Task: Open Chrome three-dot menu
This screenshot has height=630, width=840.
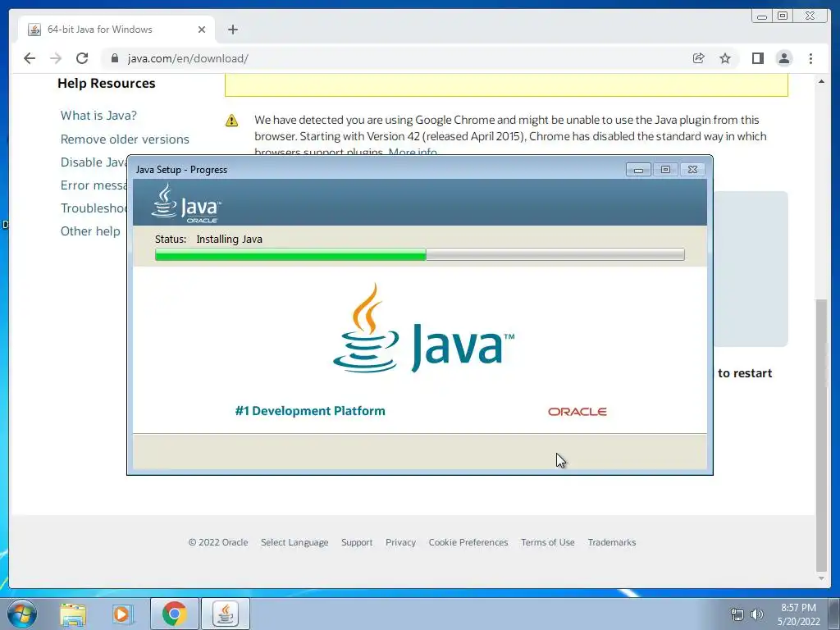Action: click(810, 58)
